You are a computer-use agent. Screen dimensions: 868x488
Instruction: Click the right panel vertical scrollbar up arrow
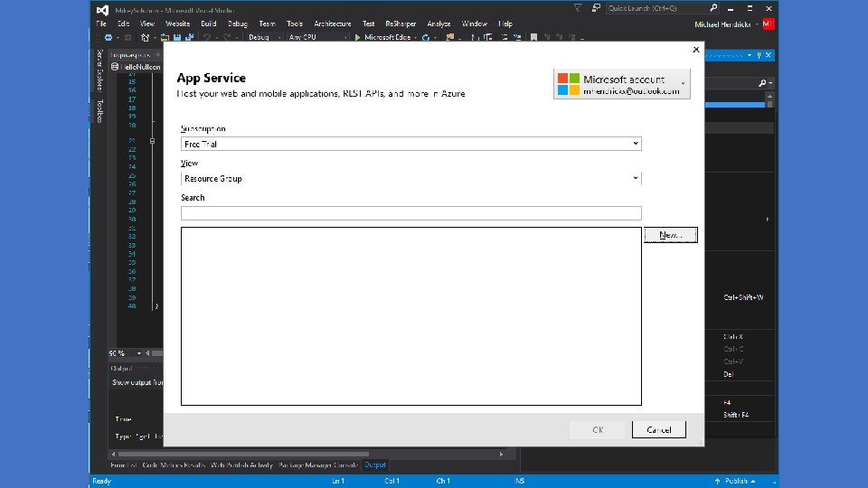(769, 97)
